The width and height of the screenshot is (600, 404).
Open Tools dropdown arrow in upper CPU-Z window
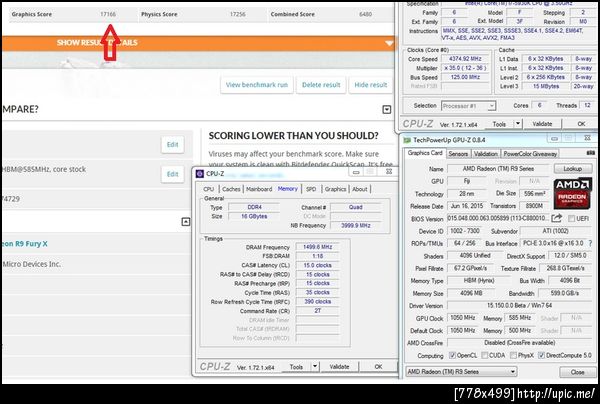pyautogui.click(x=517, y=124)
